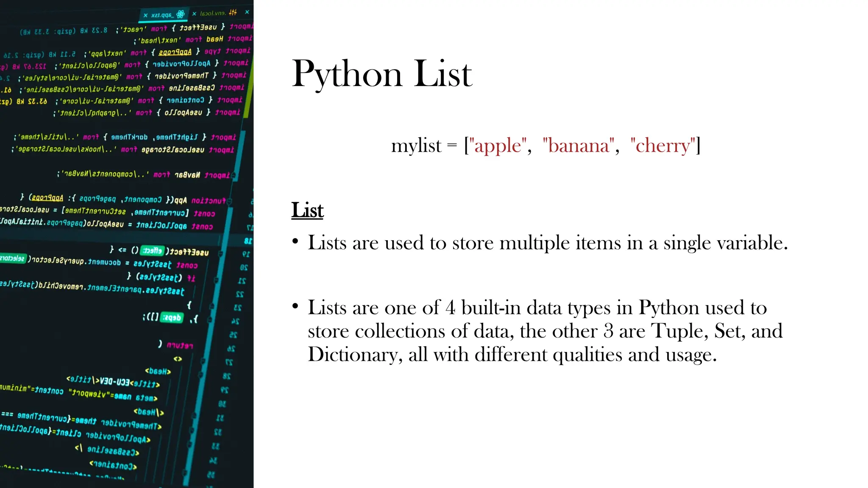Image resolution: width=868 pixels, height=488 pixels.
Task: Click the red "cherry" string in the code
Action: (x=662, y=146)
